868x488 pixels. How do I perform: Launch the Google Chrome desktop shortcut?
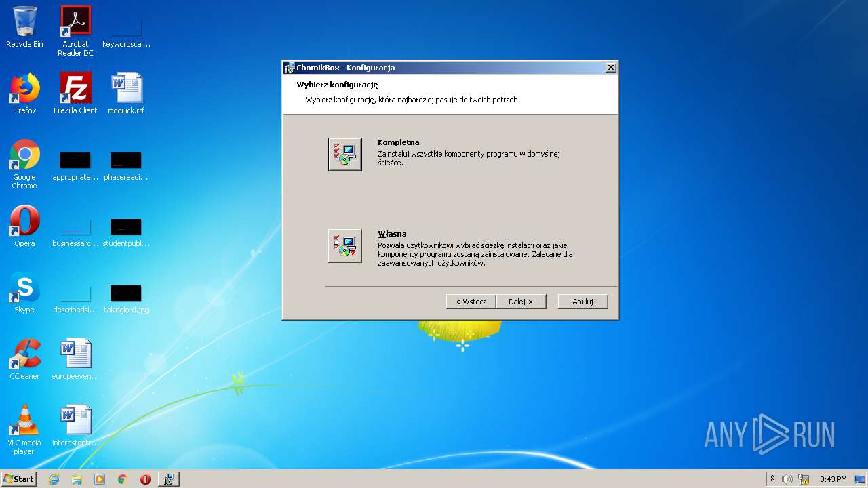pos(24,164)
